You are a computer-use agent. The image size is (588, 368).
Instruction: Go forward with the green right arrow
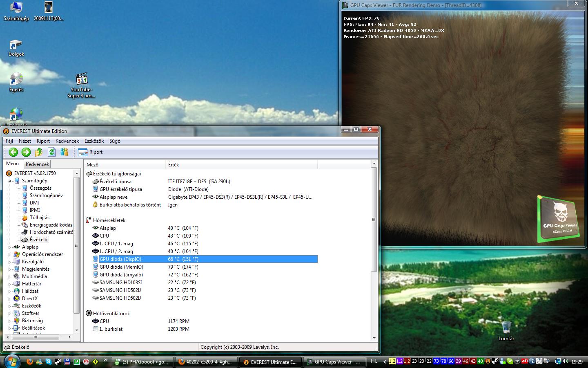26,152
